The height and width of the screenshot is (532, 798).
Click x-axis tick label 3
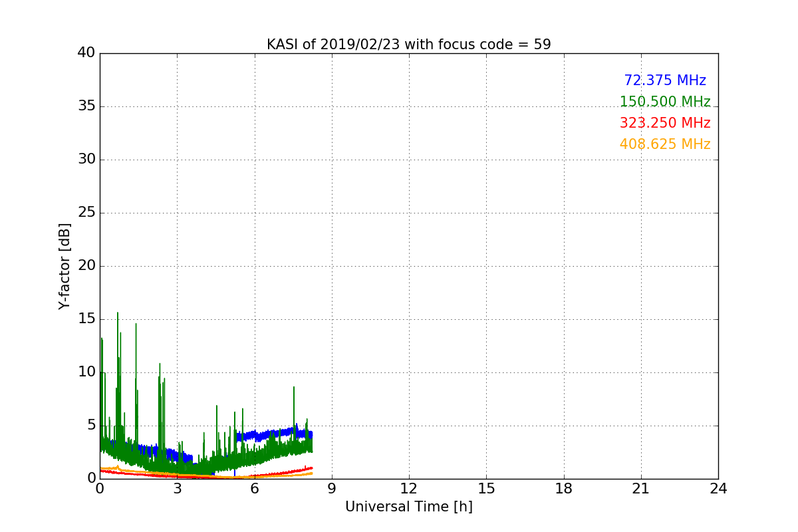coord(177,489)
